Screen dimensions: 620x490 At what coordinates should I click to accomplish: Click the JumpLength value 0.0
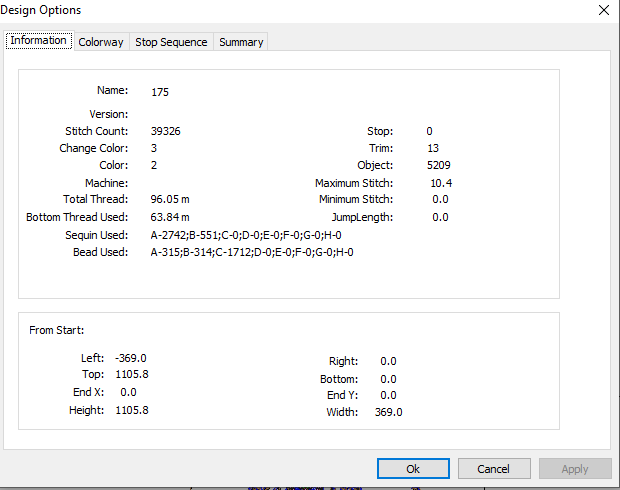tap(440, 217)
